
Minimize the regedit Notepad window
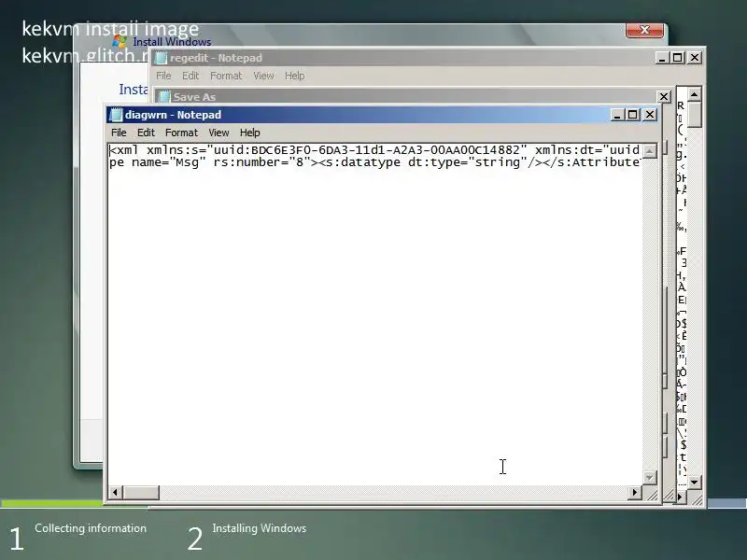pos(662,58)
